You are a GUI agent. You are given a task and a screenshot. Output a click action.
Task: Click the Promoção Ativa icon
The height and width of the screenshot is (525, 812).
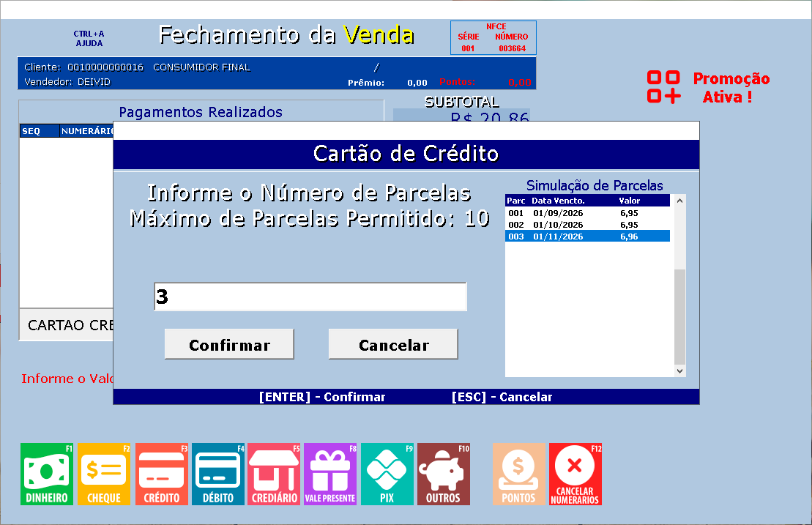point(664,87)
